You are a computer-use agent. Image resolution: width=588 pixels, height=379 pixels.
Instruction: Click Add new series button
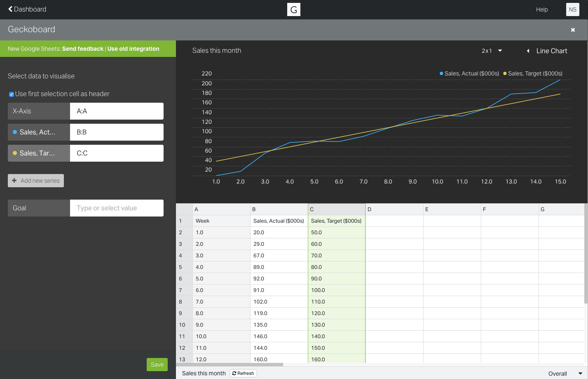coord(36,181)
